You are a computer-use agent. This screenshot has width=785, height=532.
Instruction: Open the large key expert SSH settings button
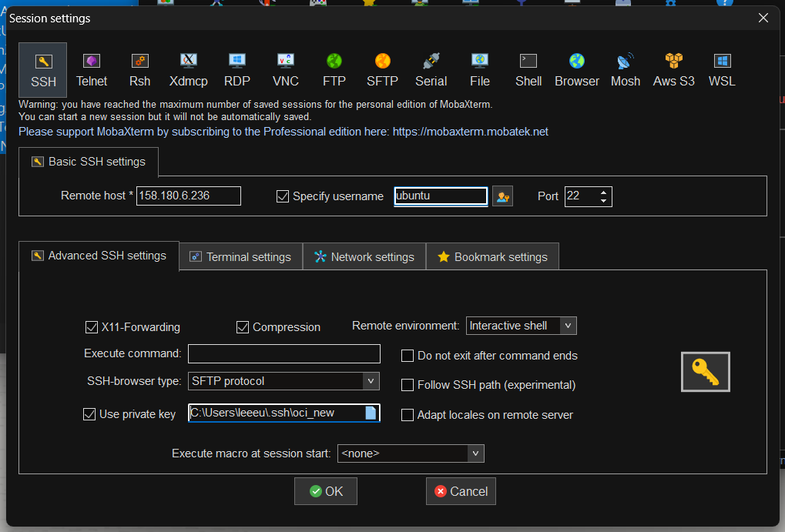click(706, 372)
